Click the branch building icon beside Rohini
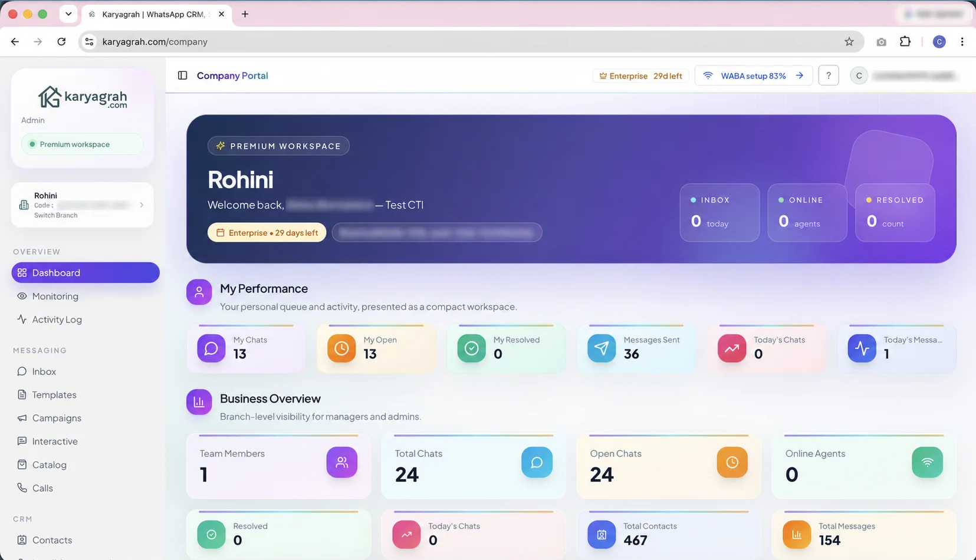 pyautogui.click(x=24, y=205)
